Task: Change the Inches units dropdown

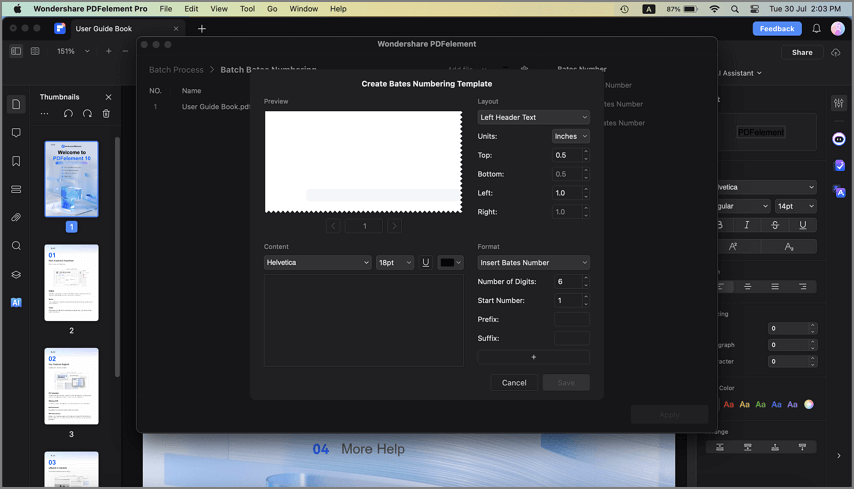Action: tap(570, 136)
